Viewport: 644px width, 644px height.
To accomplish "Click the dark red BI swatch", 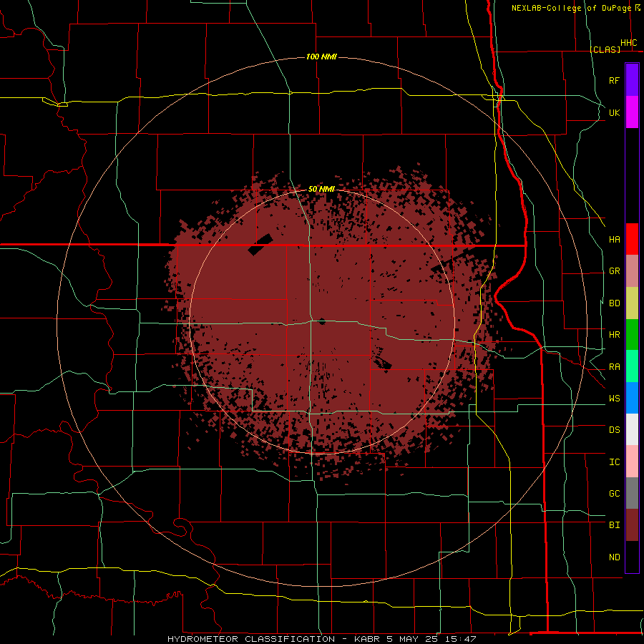I will point(632,525).
